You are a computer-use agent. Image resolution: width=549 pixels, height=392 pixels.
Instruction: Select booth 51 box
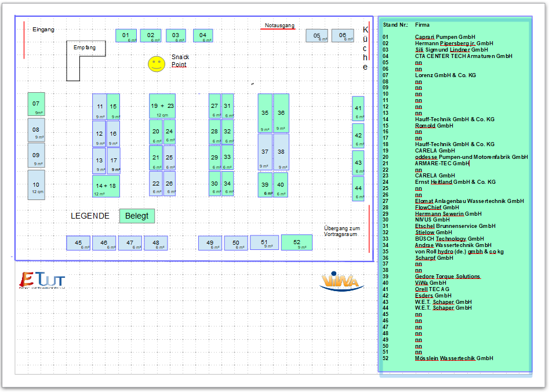(264, 242)
